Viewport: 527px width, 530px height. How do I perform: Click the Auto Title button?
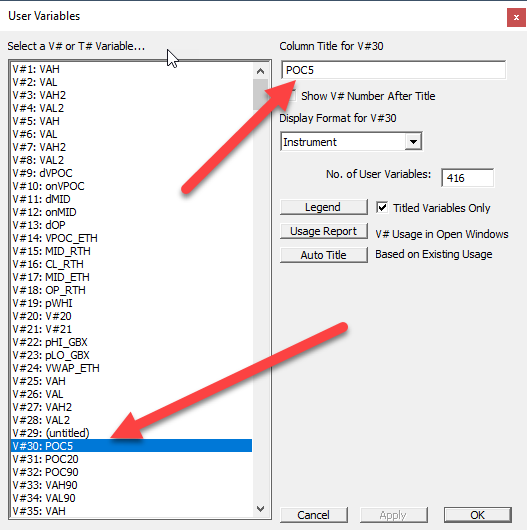(324, 255)
